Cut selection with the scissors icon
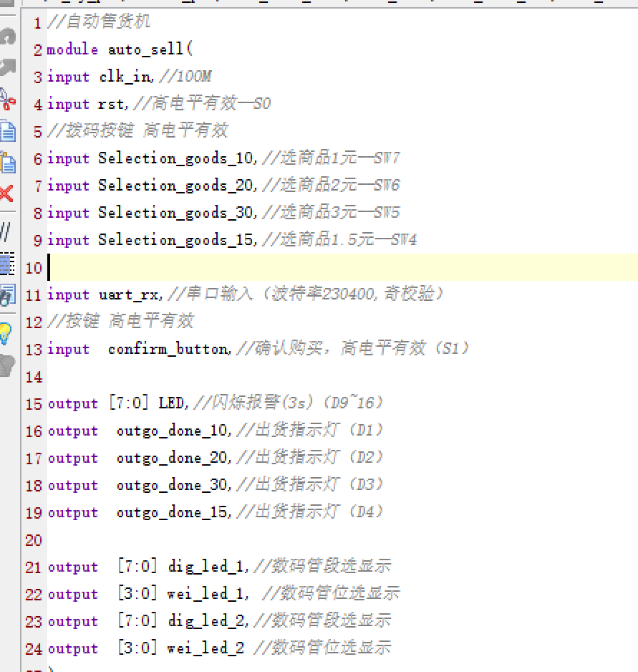 (7, 99)
